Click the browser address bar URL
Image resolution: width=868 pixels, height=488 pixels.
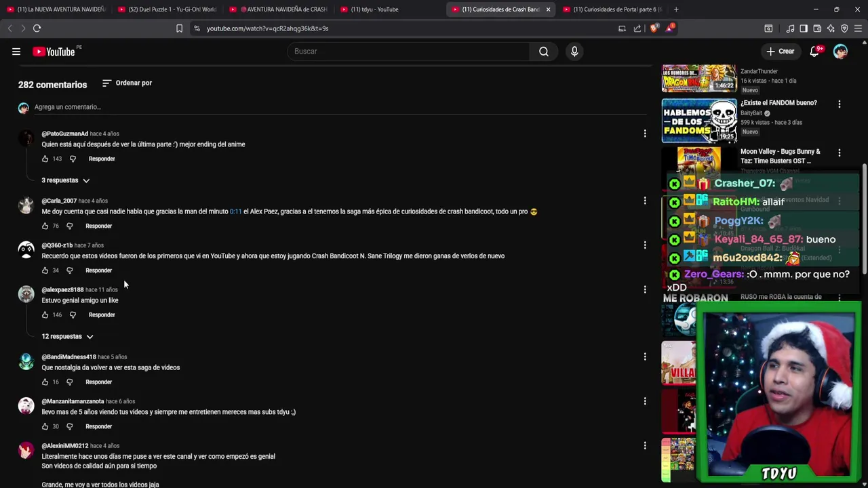coord(267,28)
